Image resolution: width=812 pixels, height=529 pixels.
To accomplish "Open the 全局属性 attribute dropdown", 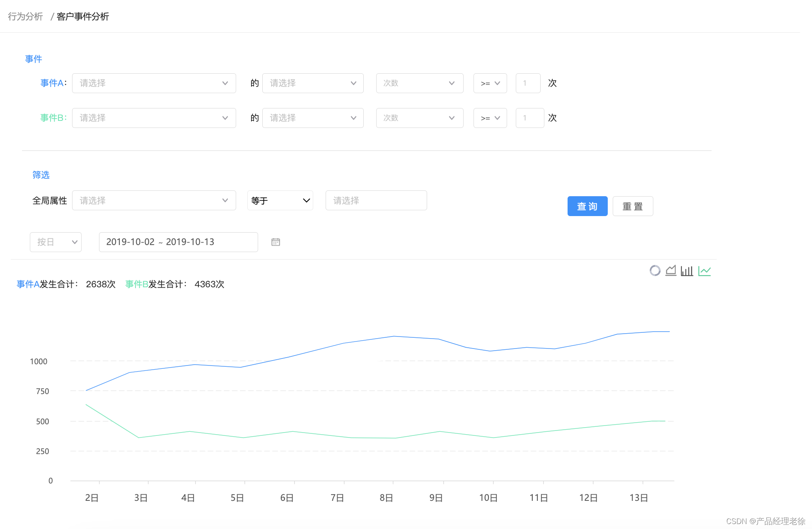I will point(154,201).
